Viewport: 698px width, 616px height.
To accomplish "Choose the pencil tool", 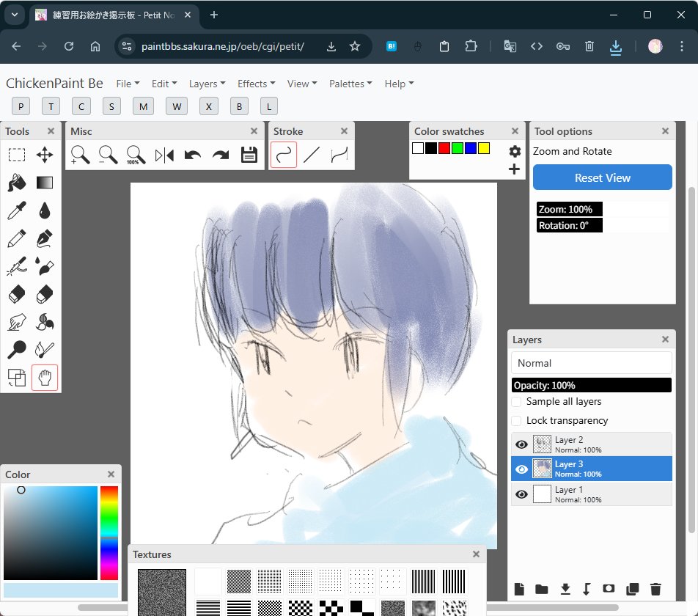I will [x=16, y=238].
